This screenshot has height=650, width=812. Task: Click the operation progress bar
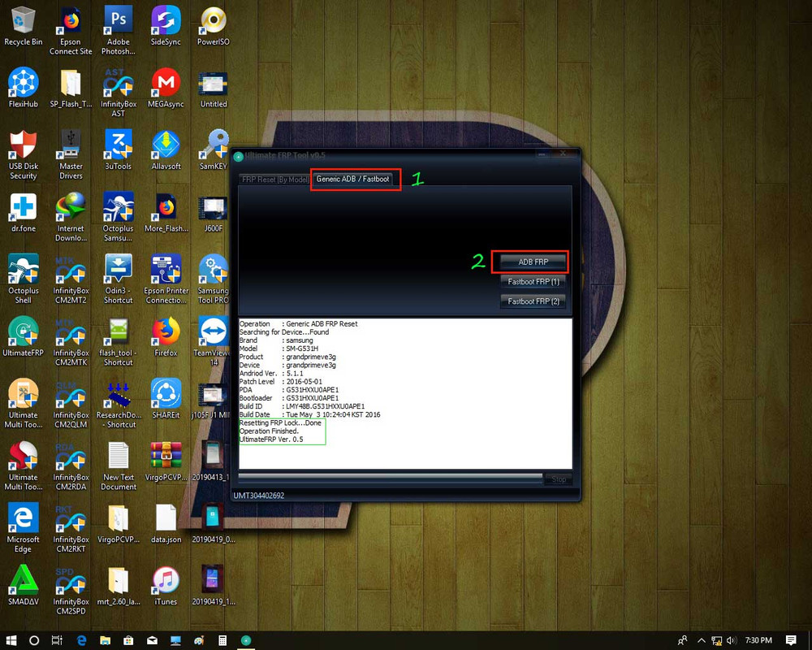tap(390, 478)
